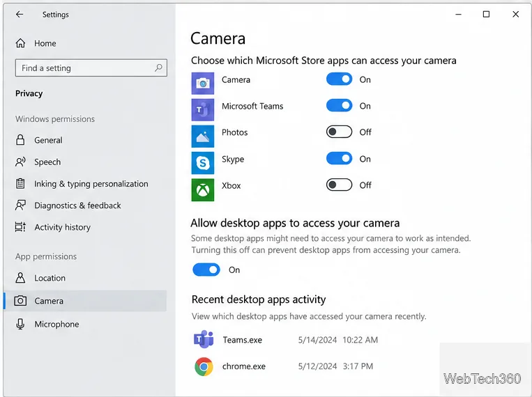The width and height of the screenshot is (532, 397).
Task: Enable camera access for Photos
Action: (x=340, y=132)
